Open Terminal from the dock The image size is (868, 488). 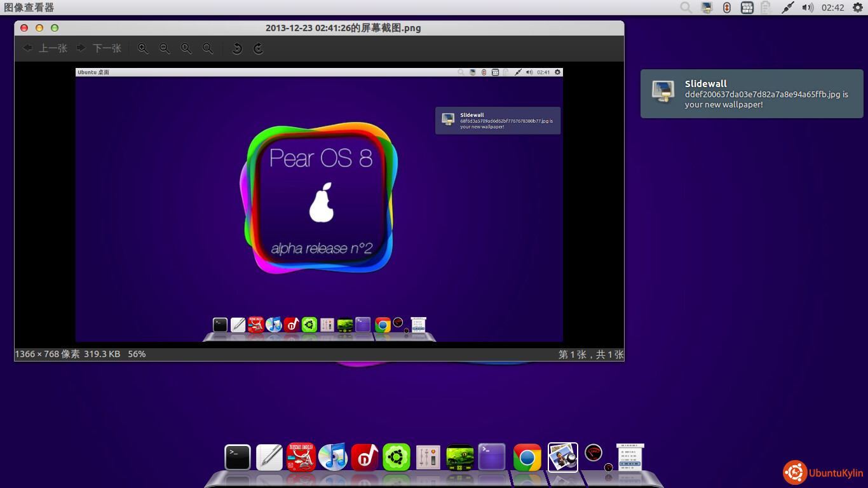[x=237, y=457]
